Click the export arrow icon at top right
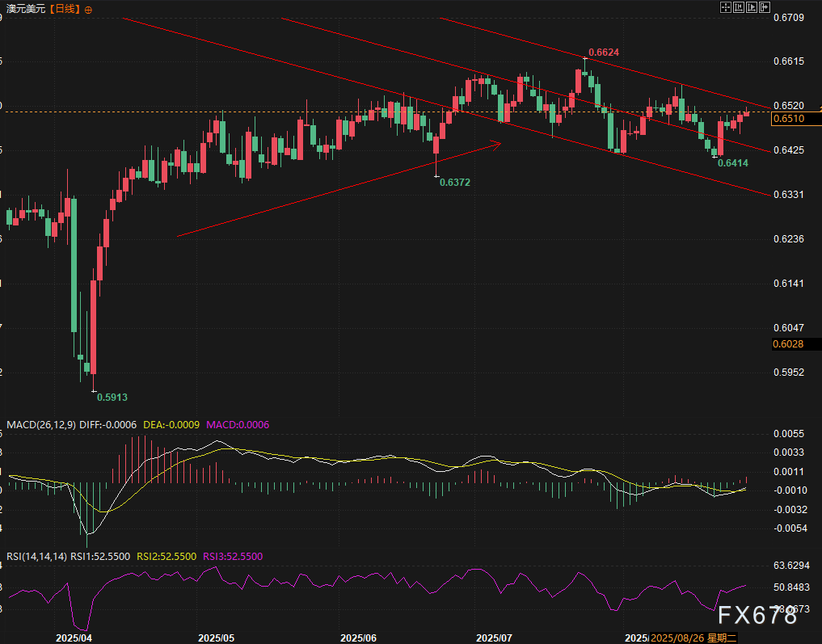 [765, 7]
